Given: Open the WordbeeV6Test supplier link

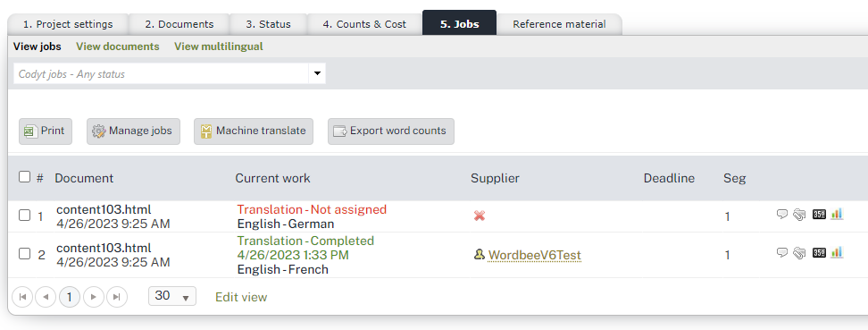Looking at the screenshot, I should 534,255.
